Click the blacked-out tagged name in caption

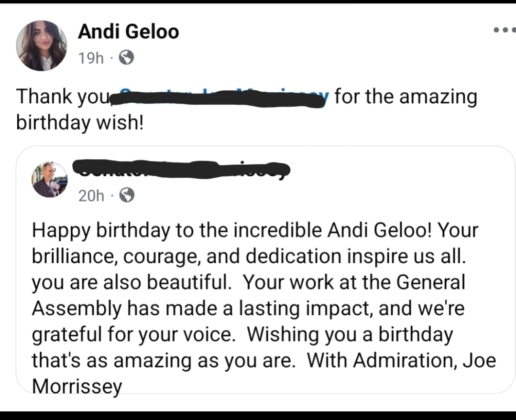pos(221,98)
